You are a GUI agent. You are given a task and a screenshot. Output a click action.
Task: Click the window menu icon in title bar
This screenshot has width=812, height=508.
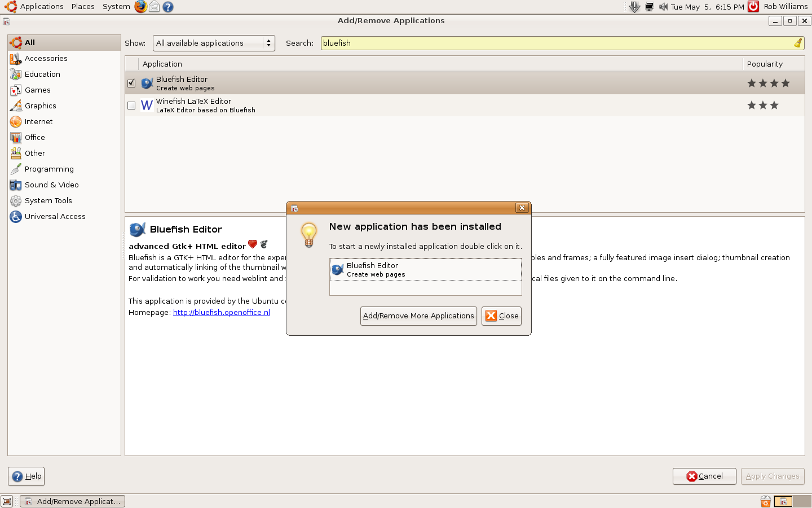click(x=6, y=21)
